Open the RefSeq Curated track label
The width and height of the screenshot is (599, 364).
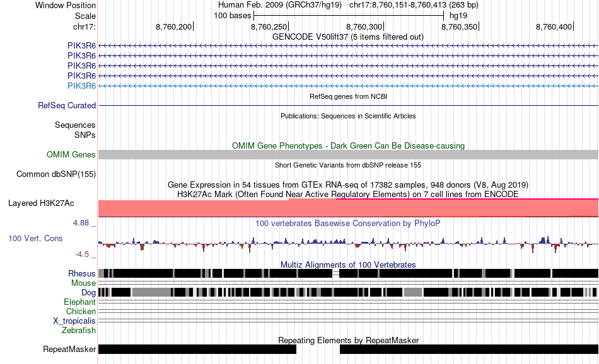point(66,105)
